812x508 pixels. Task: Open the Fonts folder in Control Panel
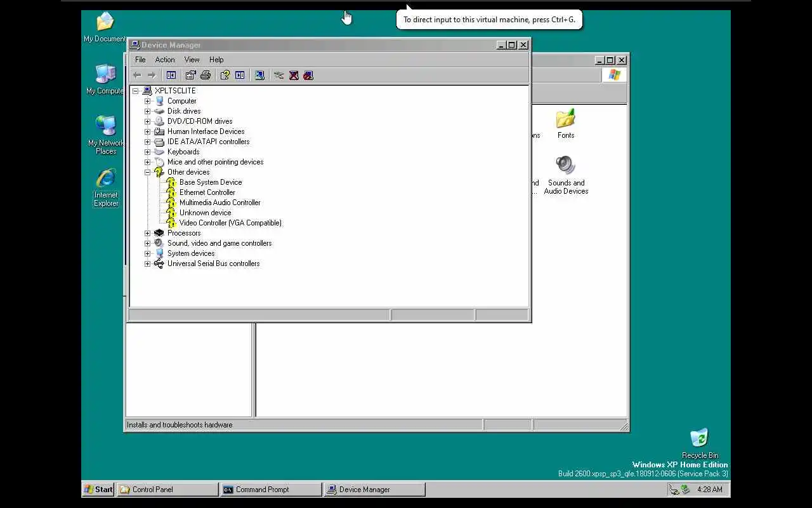tap(565, 124)
